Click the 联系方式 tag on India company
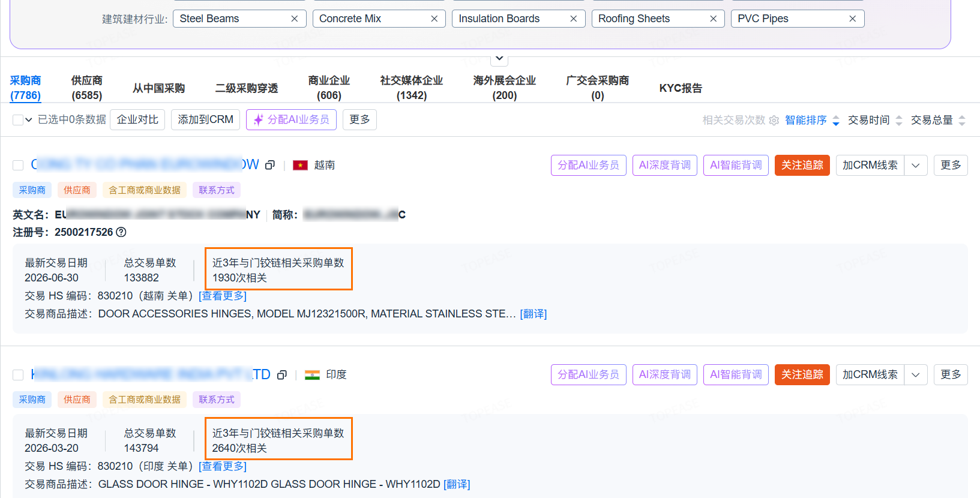 (217, 400)
